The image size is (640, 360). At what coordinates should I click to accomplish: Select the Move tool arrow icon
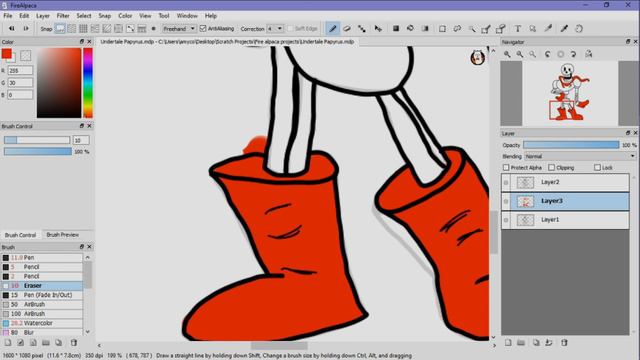click(x=378, y=29)
